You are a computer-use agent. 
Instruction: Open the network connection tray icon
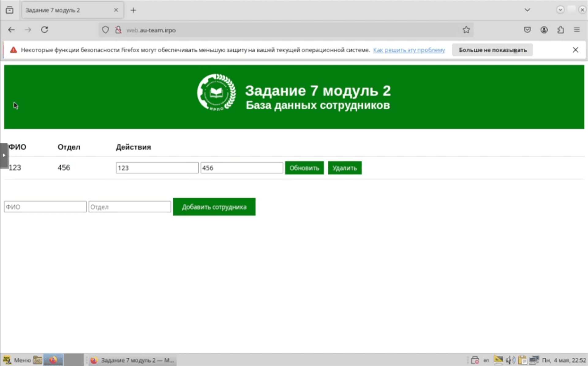click(x=534, y=360)
